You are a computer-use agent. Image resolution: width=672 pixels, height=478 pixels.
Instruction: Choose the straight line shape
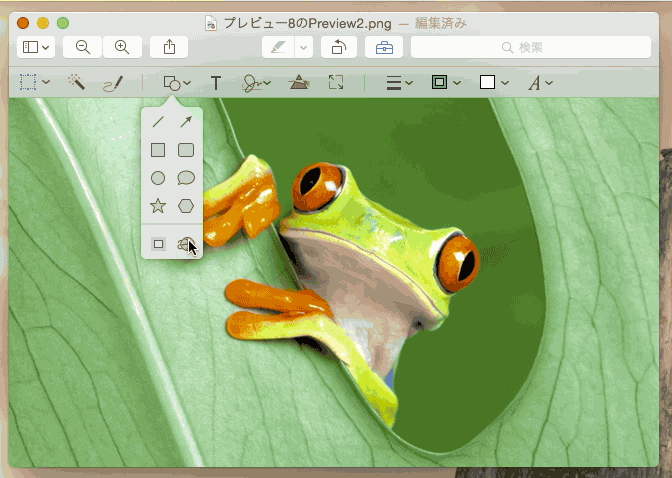158,122
